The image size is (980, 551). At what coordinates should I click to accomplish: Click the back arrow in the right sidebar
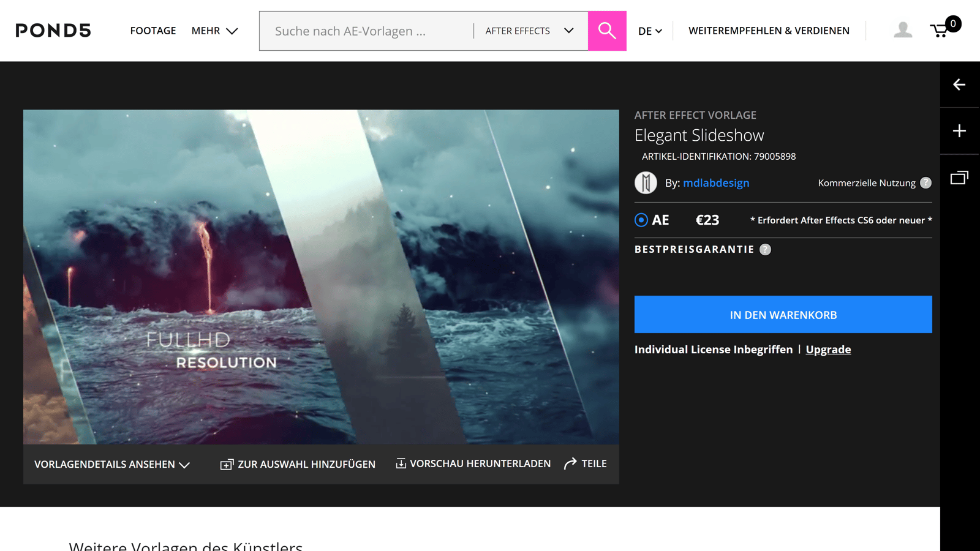tap(959, 84)
